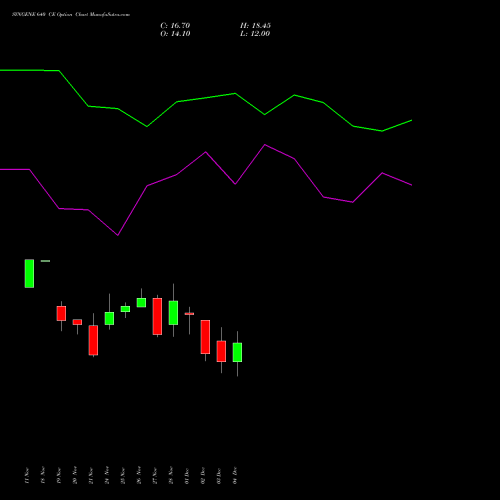The height and width of the screenshot is (500, 500).
Task: Click the close value 'C: 16.70'
Action: click(x=175, y=26)
